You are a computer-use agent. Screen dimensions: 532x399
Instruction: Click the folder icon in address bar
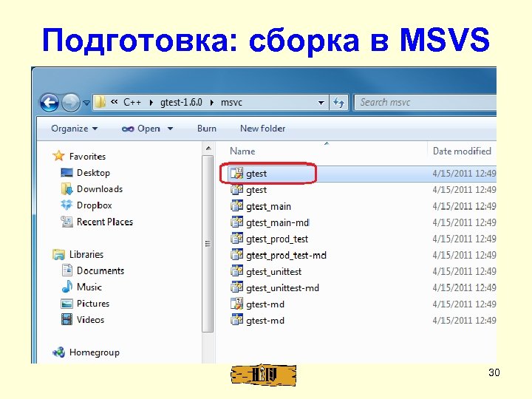point(100,102)
